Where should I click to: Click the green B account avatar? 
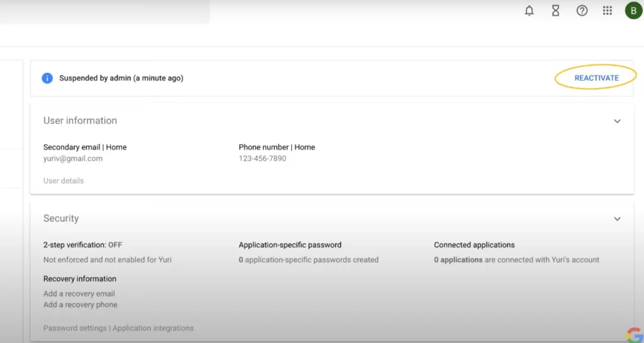pyautogui.click(x=633, y=11)
